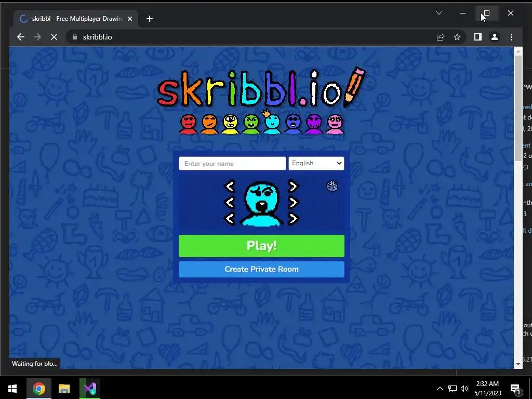Select the skribbl - Free Multiplayer Drawing tab
Screen dimensions: 532x399
coord(76,19)
